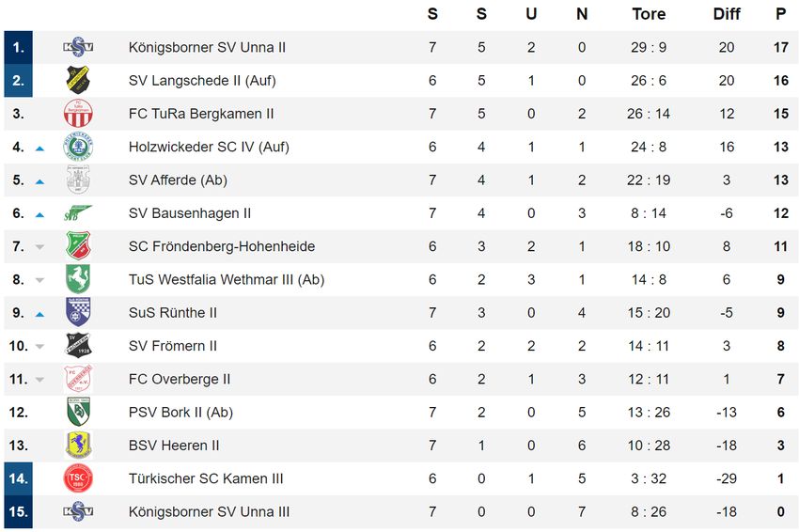Click the Königsborner SV Unna II club crest
This screenshot has height=532, width=799.
78,47
